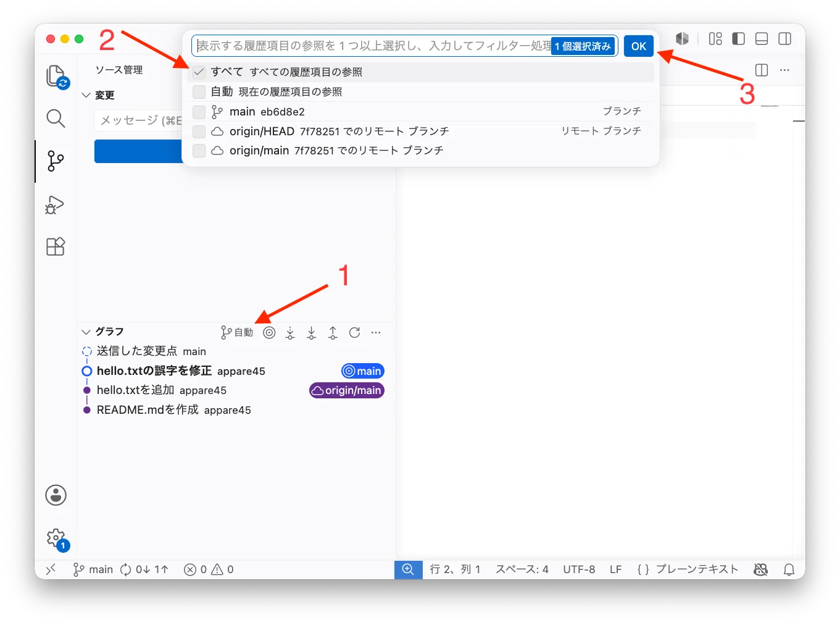The height and width of the screenshot is (625, 840).
Task: Open the Accounts icon
Action: 56,495
